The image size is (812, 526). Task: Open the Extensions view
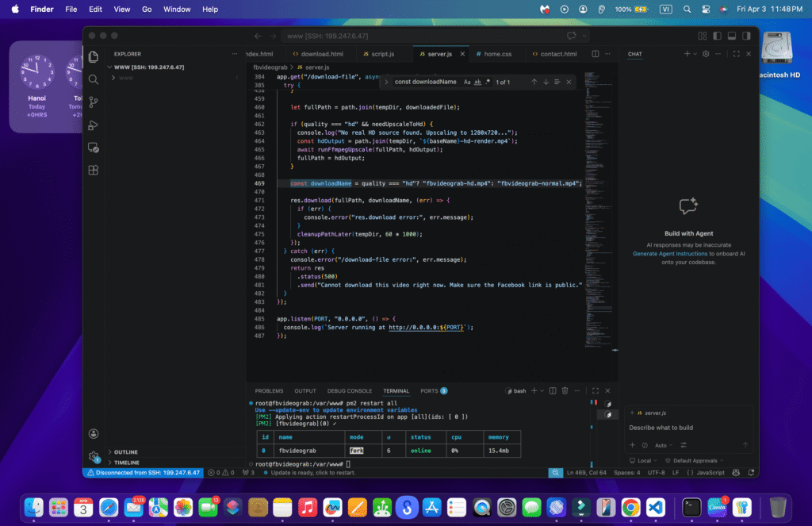click(94, 171)
